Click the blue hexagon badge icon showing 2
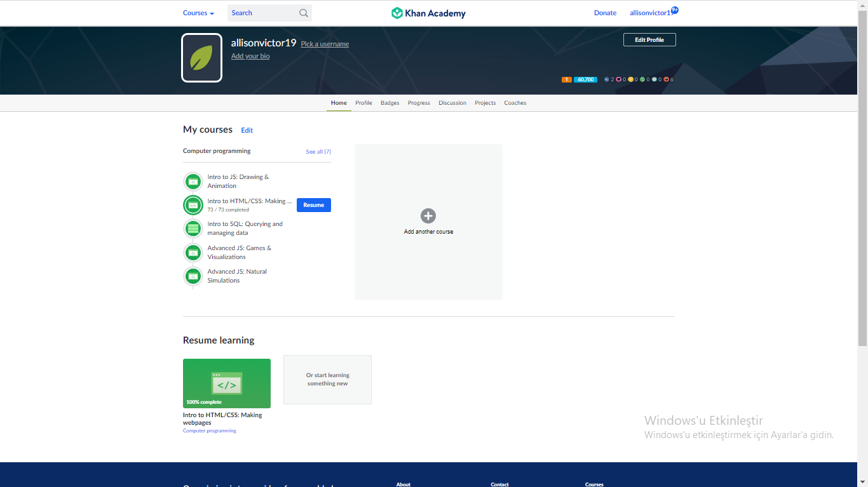Viewport: 868px width, 487px height. (607, 79)
